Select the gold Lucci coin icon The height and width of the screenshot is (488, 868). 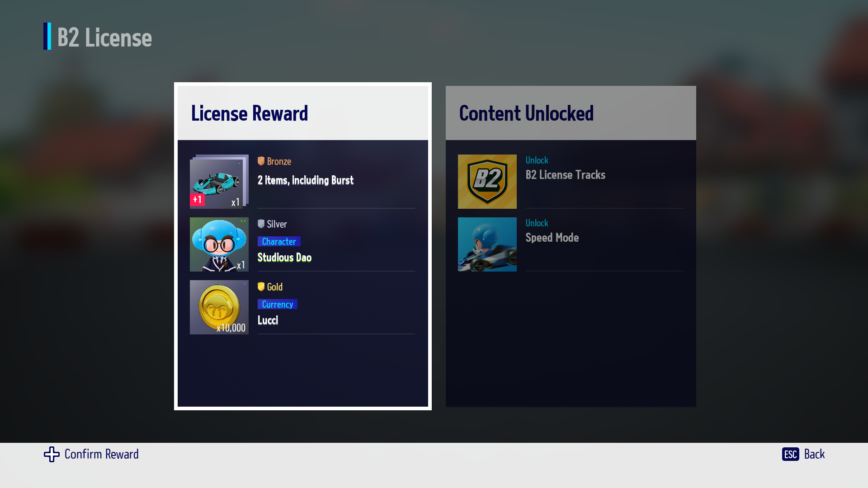coord(219,307)
